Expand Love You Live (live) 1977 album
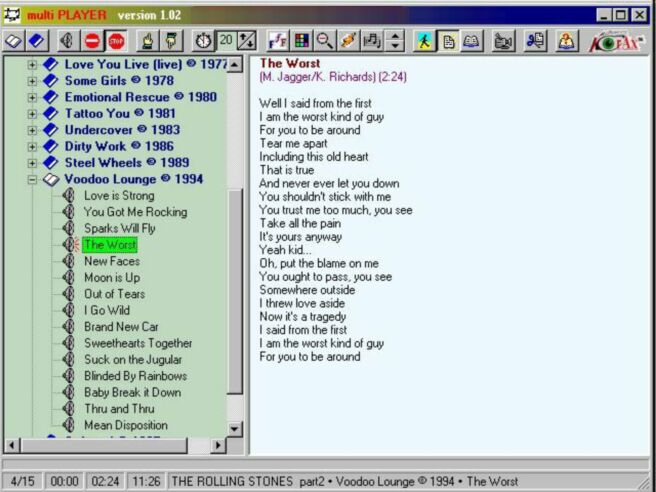Viewport: 656px width, 492px height. (x=32, y=64)
